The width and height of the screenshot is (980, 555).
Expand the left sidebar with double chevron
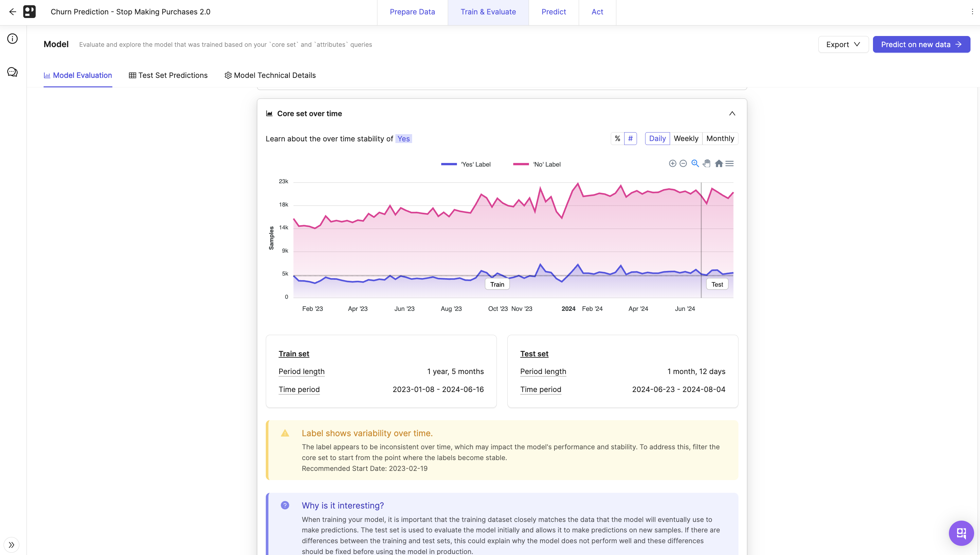point(11,545)
